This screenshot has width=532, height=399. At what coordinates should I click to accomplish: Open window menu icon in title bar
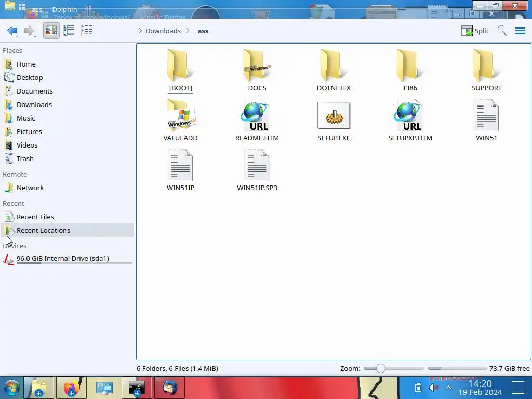[x=9, y=6]
